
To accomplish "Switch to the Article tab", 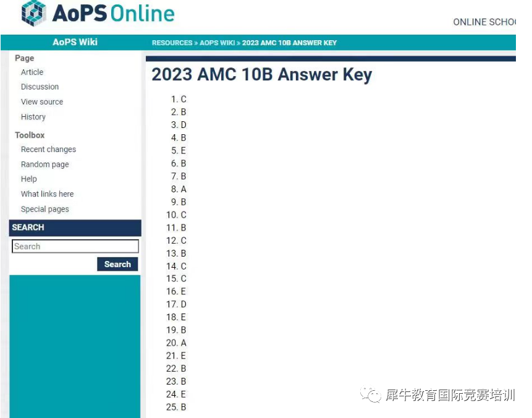I will click(x=32, y=72).
